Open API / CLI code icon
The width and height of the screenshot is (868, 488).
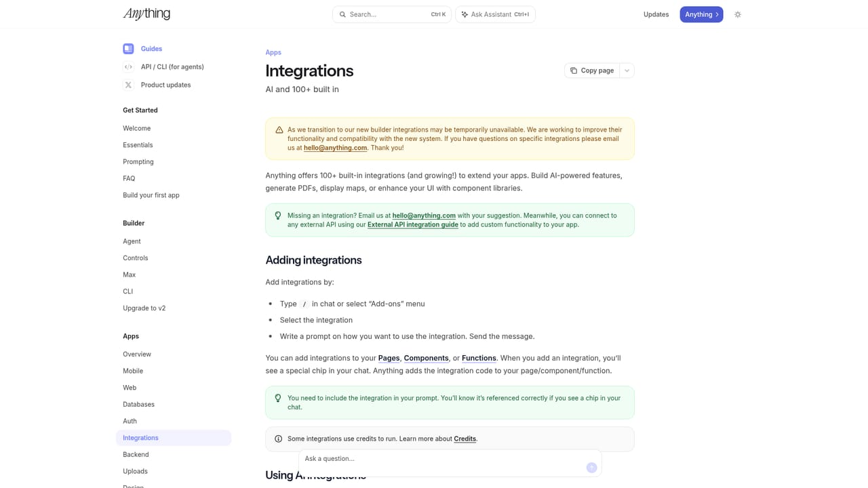[128, 66]
